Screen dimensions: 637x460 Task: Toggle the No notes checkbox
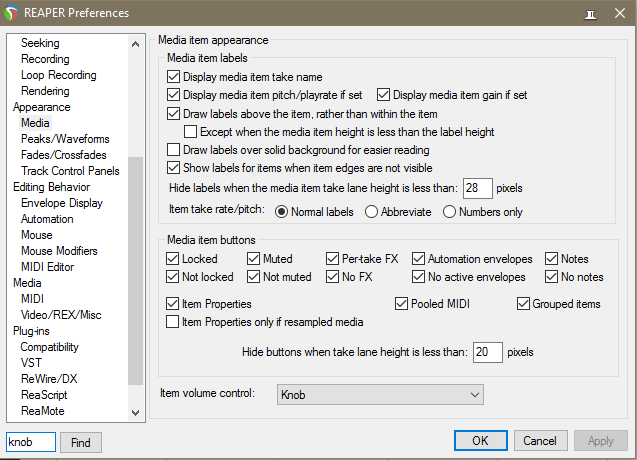551,277
